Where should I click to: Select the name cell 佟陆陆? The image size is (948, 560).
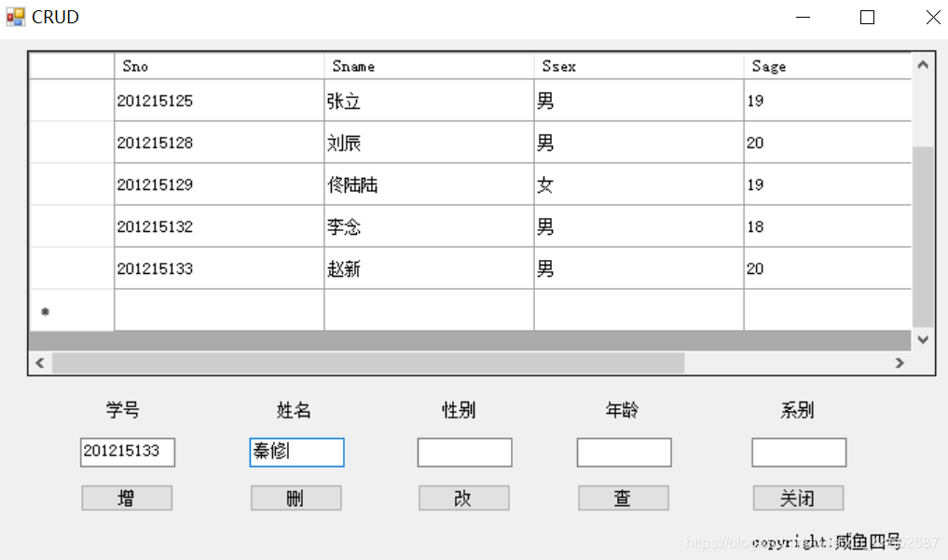point(429,184)
